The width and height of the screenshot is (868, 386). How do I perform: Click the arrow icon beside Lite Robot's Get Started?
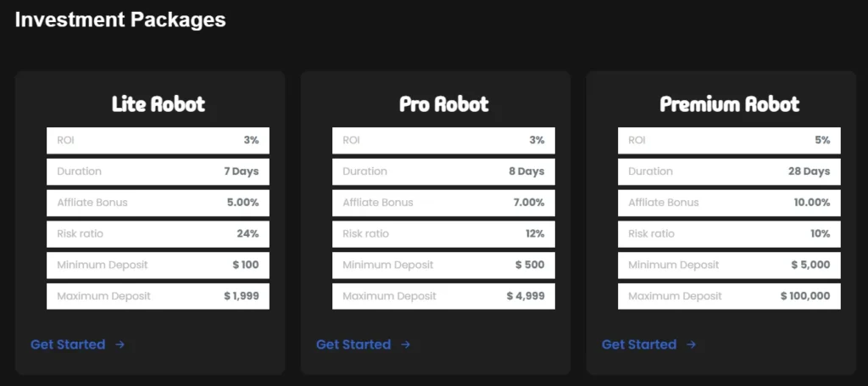pos(120,344)
